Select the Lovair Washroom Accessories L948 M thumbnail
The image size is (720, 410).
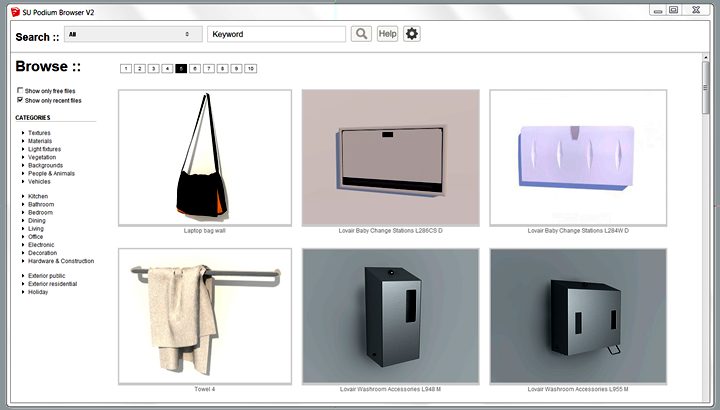pyautogui.click(x=391, y=316)
